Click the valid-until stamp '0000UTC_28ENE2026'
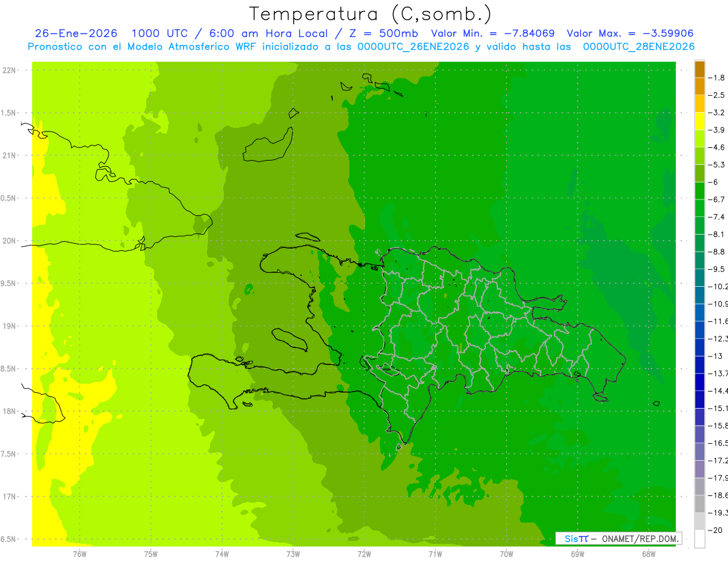Viewport: 728px width, 562px height. click(638, 47)
